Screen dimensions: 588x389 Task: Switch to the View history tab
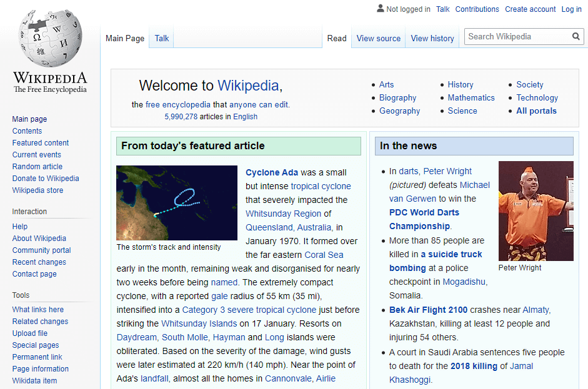432,38
